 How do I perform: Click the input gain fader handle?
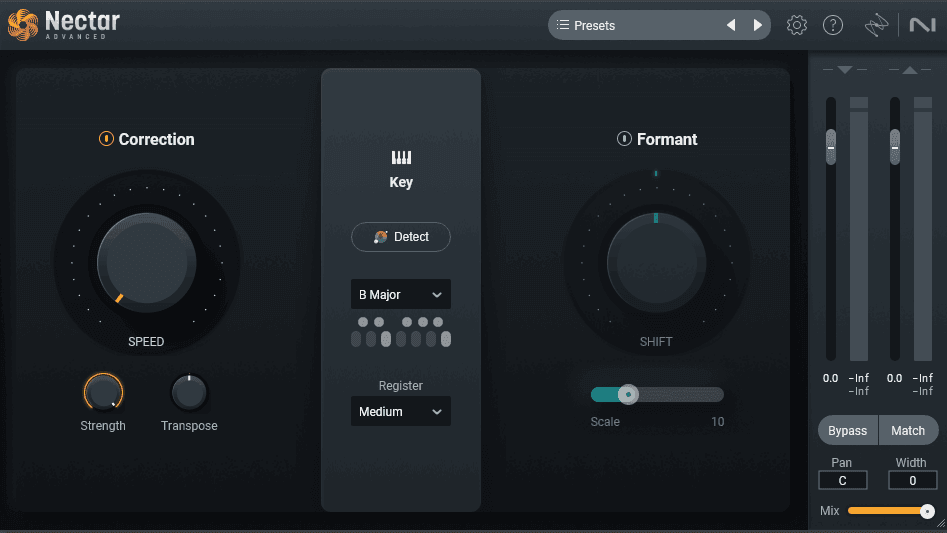(x=831, y=147)
